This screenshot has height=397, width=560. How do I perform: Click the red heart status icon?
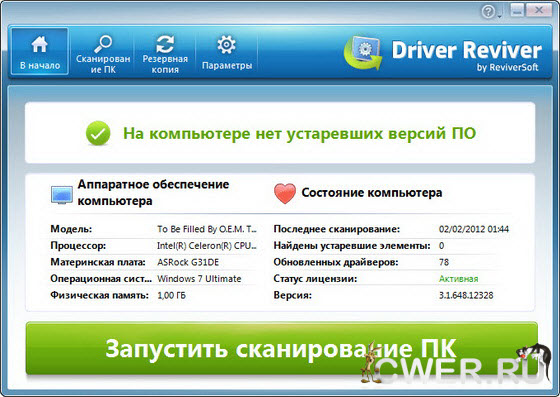(285, 193)
